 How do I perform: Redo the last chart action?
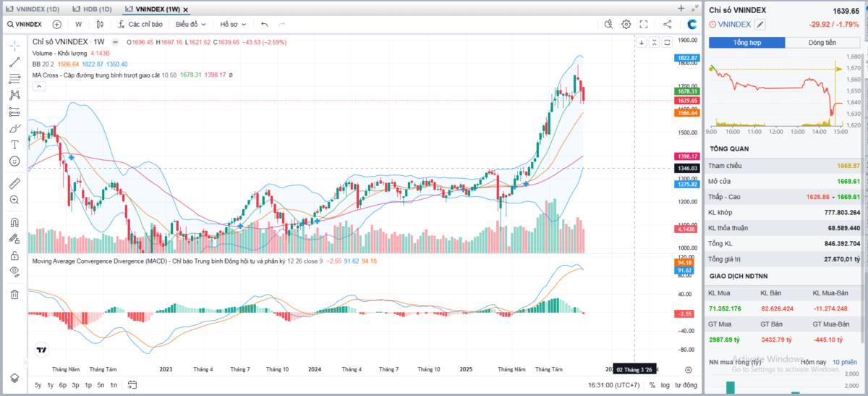281,24
